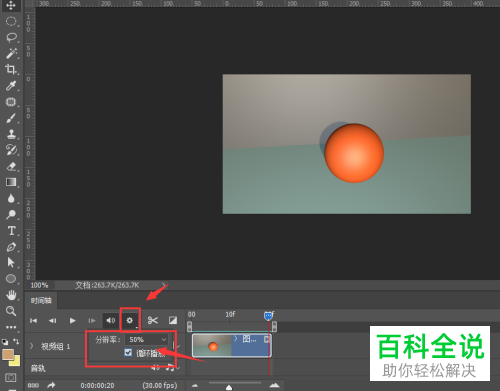The height and width of the screenshot is (391, 500).
Task: Open the music-note add audio menu
Action: point(172,367)
